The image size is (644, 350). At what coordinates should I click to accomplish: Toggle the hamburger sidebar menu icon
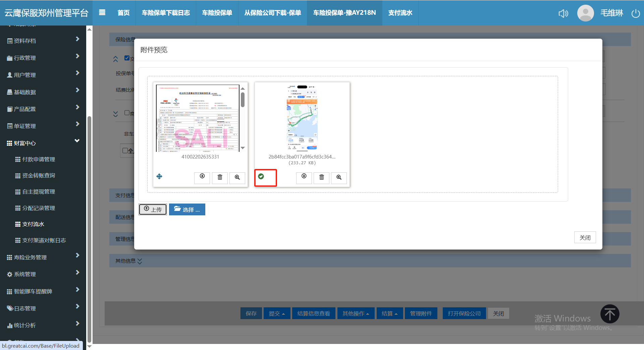(x=102, y=12)
